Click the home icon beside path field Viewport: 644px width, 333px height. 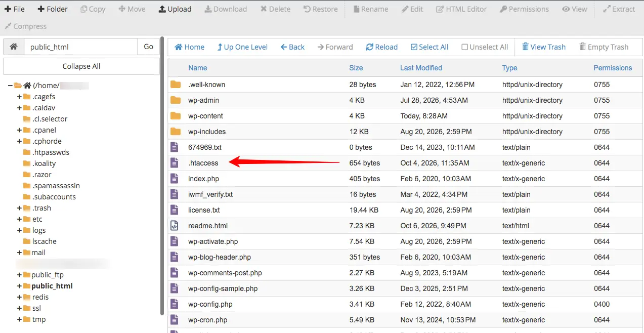(x=14, y=47)
